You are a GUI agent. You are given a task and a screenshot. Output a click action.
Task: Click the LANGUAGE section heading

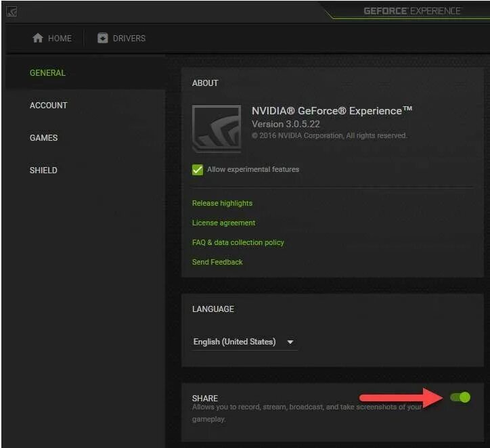point(213,309)
